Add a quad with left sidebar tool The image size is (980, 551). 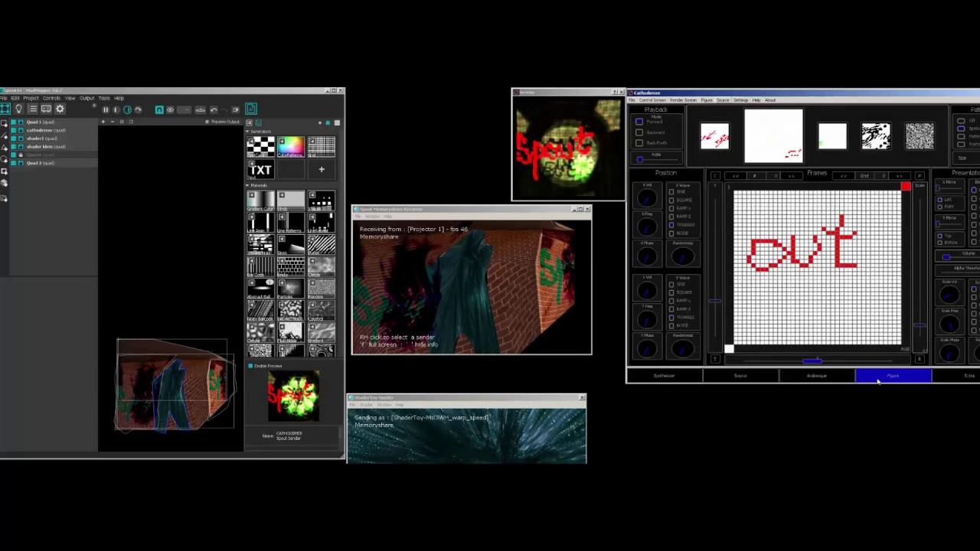pos(4,123)
